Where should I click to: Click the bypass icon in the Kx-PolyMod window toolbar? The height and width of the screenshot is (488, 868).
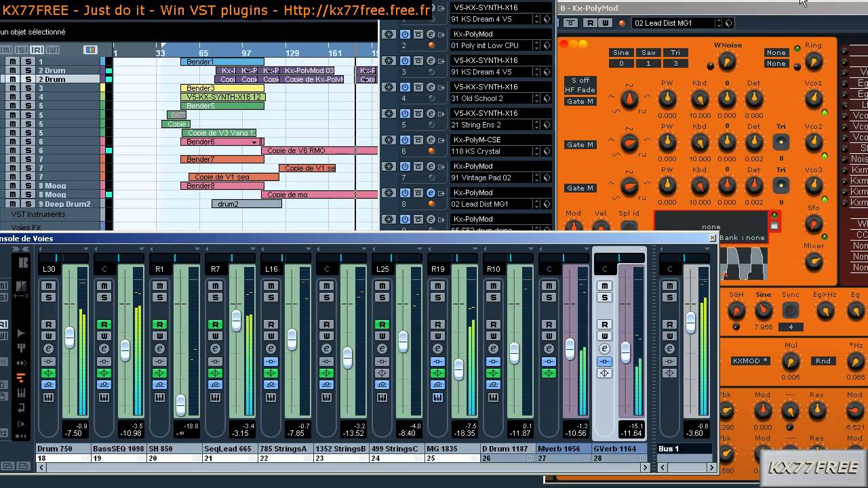pos(570,23)
